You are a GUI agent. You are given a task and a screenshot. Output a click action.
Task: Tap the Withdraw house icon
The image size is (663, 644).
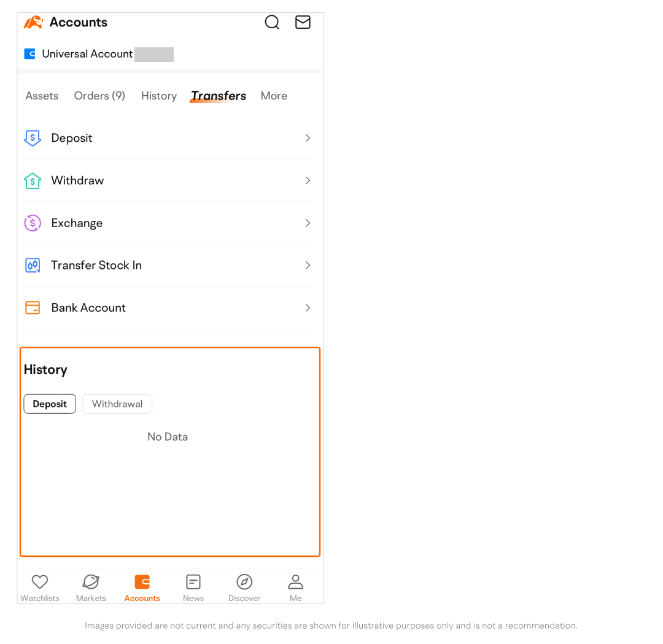[33, 180]
